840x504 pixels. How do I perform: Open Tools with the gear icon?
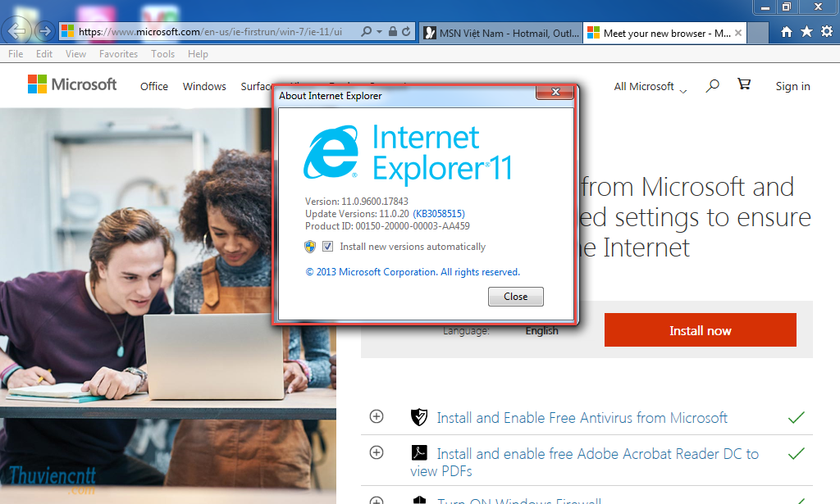coord(827,32)
